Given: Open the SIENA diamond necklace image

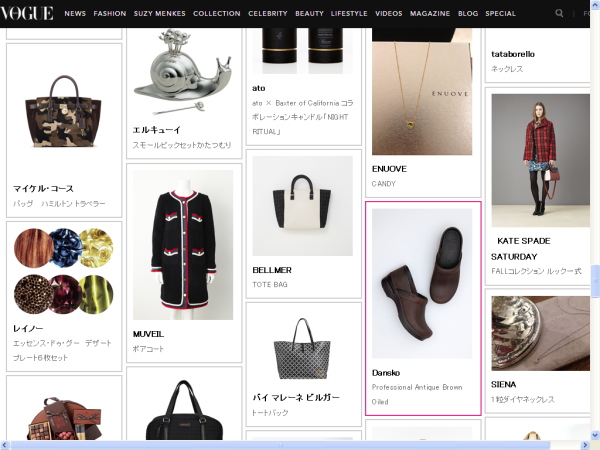Looking at the screenshot, I should pos(540,333).
